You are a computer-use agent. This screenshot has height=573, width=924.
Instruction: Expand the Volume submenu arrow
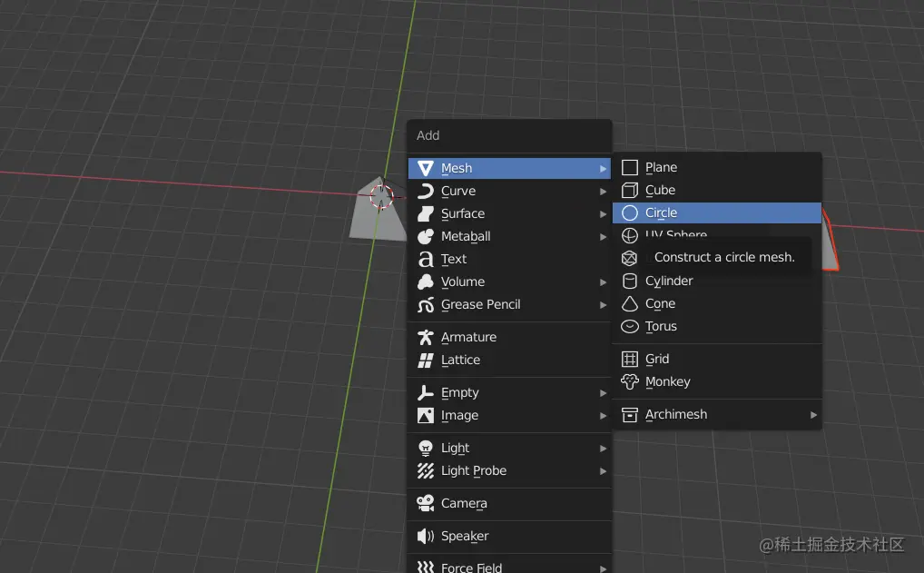point(603,282)
